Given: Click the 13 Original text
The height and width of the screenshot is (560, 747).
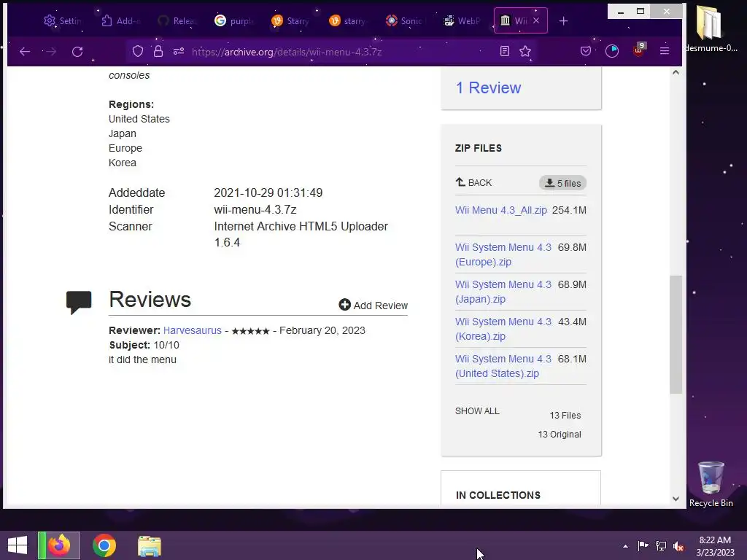Looking at the screenshot, I should point(560,435).
